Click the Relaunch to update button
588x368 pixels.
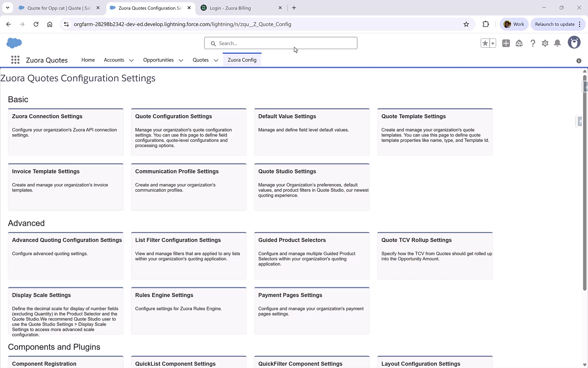555,24
